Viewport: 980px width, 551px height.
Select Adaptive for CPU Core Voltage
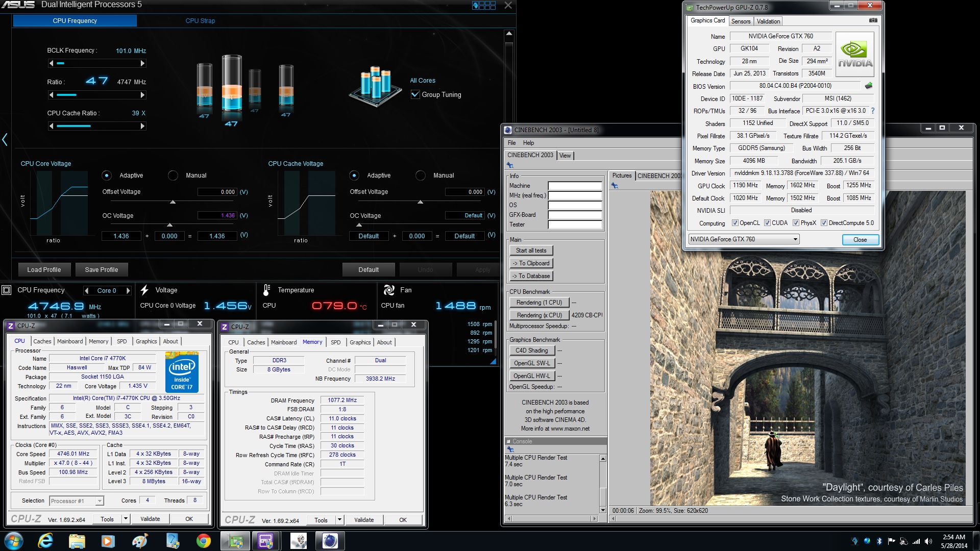click(x=107, y=176)
